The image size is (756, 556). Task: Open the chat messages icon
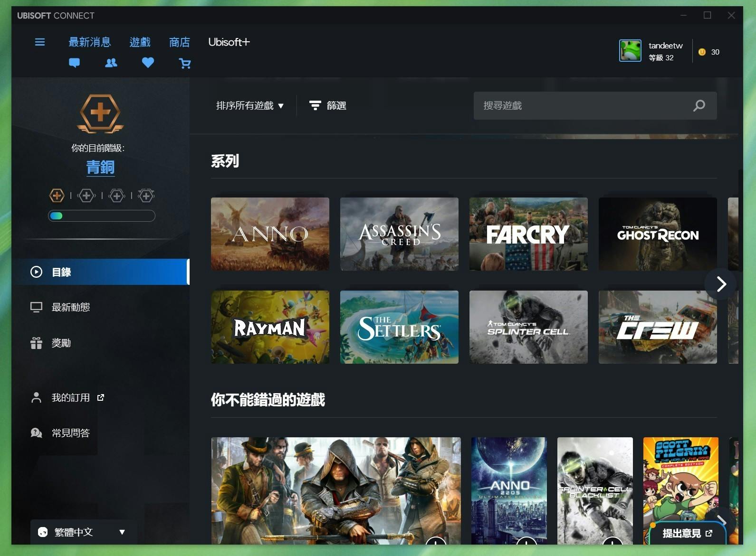[74, 63]
